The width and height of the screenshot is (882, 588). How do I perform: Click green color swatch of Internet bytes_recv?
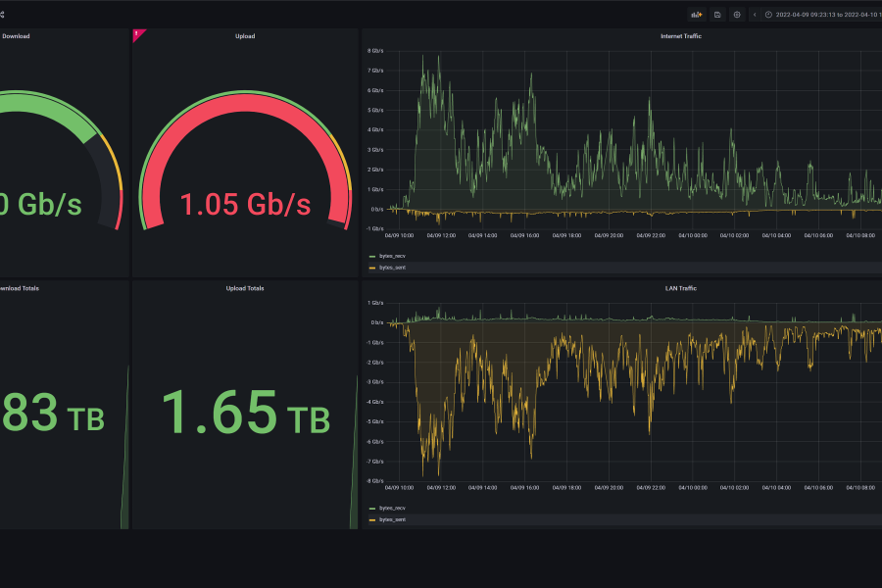click(371, 255)
